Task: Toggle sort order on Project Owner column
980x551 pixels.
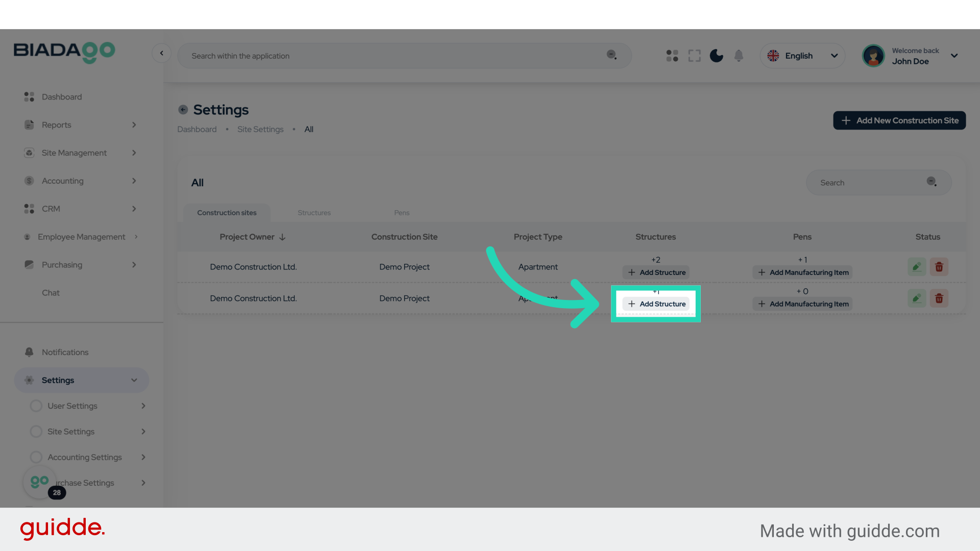Action: click(x=282, y=237)
